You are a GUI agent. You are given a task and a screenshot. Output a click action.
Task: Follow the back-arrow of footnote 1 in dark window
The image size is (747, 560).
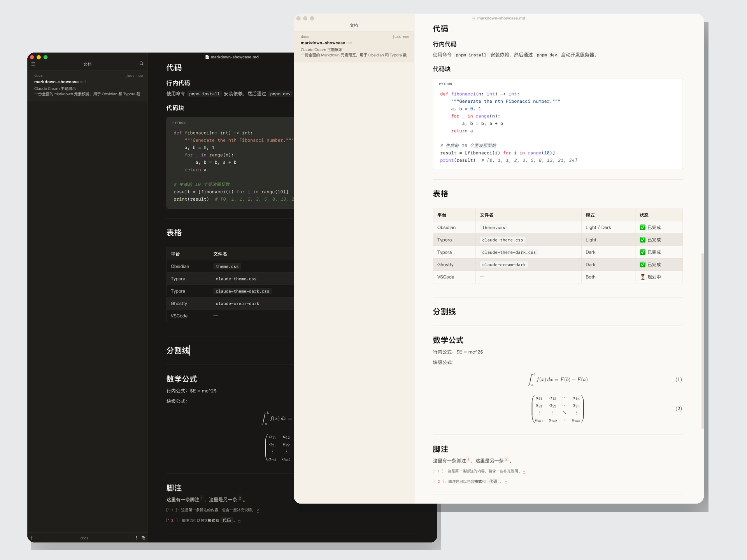pyautogui.click(x=258, y=510)
